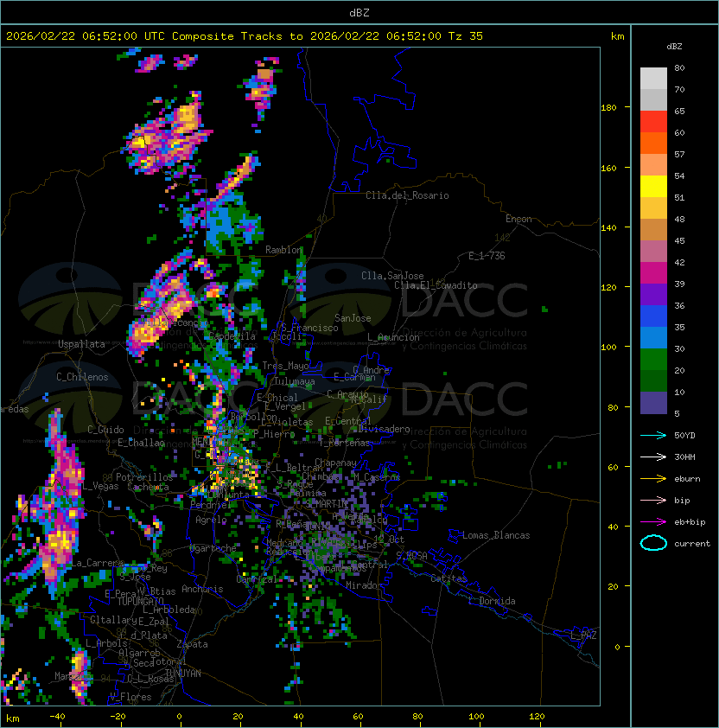Click the 'V_Flores' place label
The image size is (719, 728).
click(130, 698)
